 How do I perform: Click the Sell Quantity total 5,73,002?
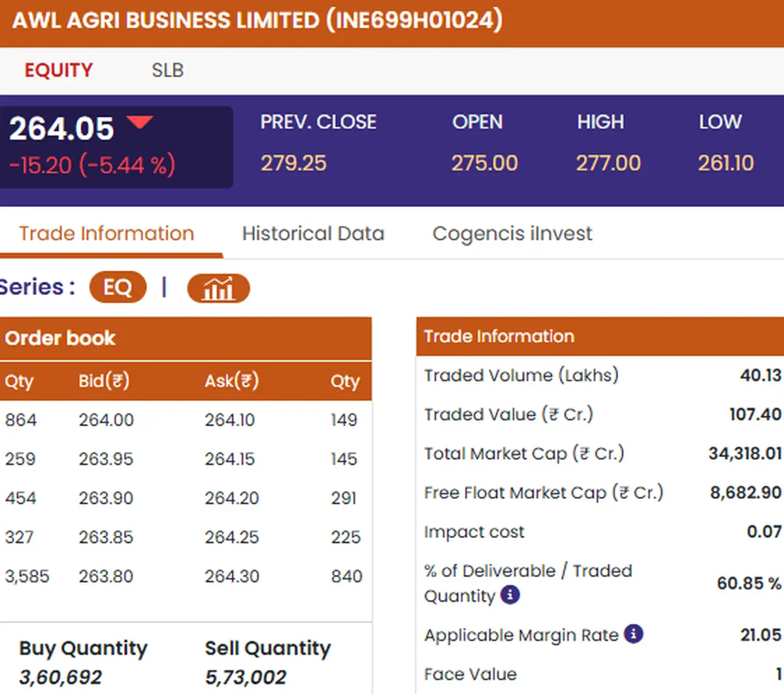[x=246, y=678]
